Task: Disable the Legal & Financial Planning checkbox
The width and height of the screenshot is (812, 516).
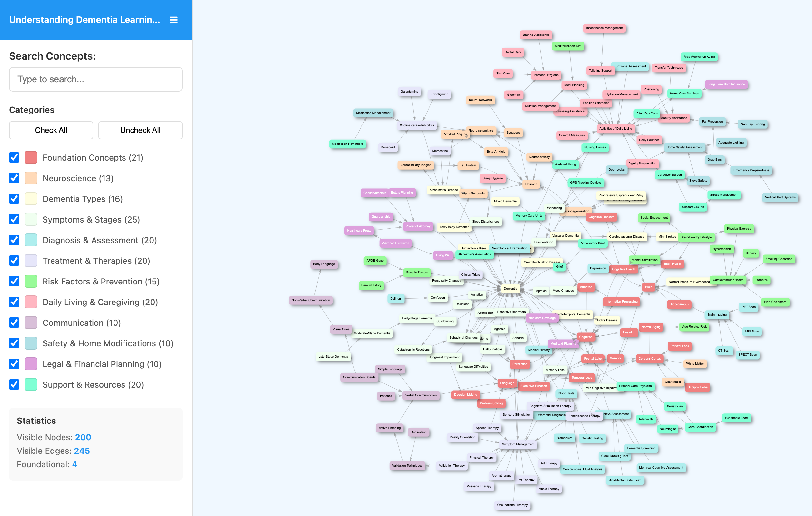Action: pos(14,364)
